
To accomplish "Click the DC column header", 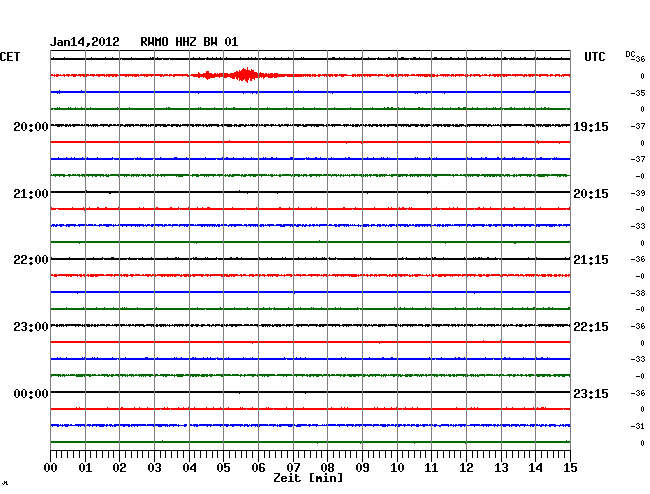I will click(630, 54).
